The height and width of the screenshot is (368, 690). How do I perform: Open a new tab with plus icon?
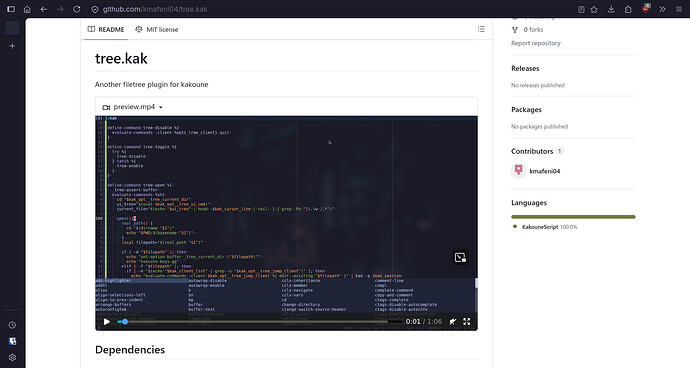tap(12, 46)
